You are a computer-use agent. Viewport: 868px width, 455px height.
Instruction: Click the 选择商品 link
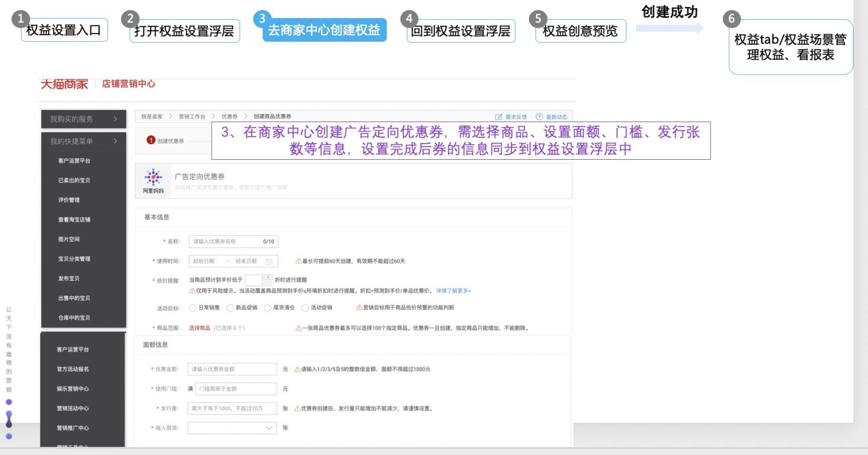tap(199, 328)
